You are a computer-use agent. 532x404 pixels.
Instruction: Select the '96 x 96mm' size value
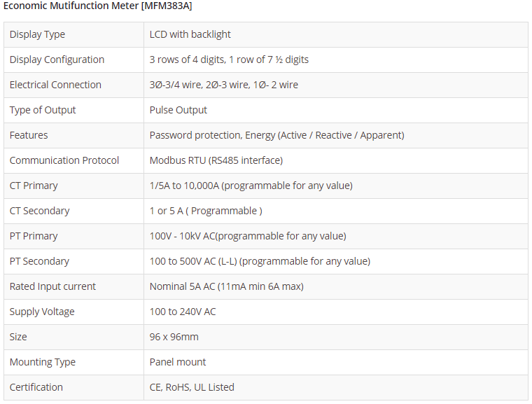174,337
